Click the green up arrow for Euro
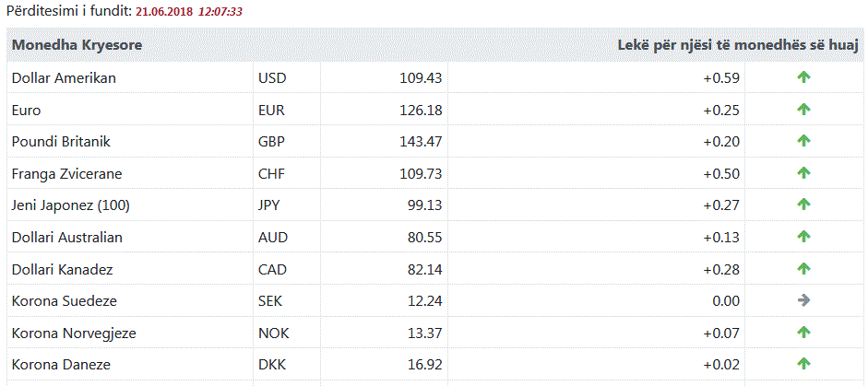The image size is (868, 386). 803,110
